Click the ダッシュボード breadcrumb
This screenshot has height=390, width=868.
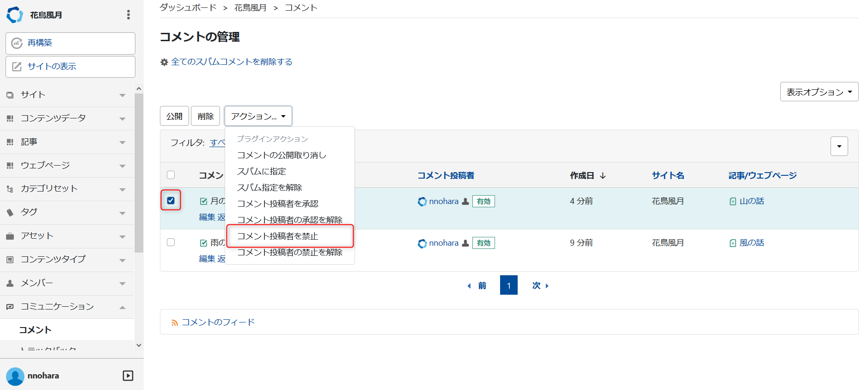[188, 7]
